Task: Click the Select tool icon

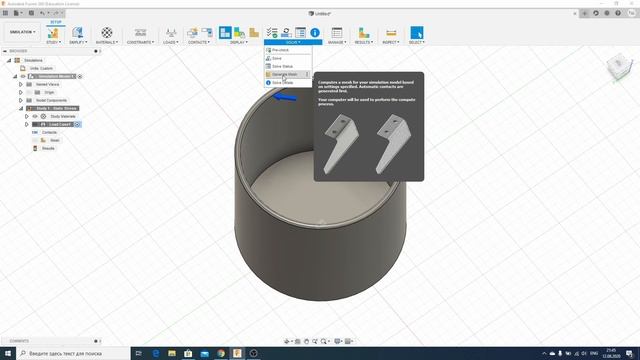Action: 417,32
